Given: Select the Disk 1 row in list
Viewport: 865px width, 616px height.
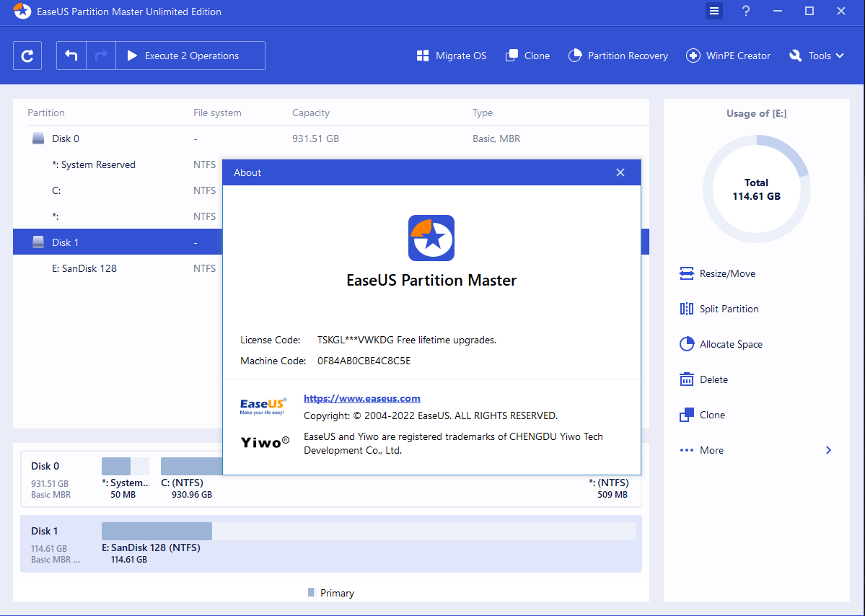Looking at the screenshot, I should pyautogui.click(x=118, y=242).
